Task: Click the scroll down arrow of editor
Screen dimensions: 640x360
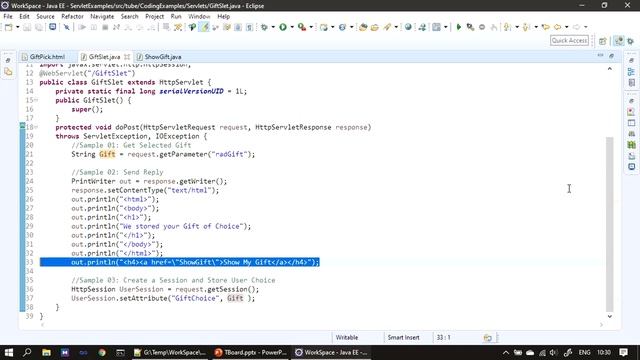Action: click(x=609, y=316)
